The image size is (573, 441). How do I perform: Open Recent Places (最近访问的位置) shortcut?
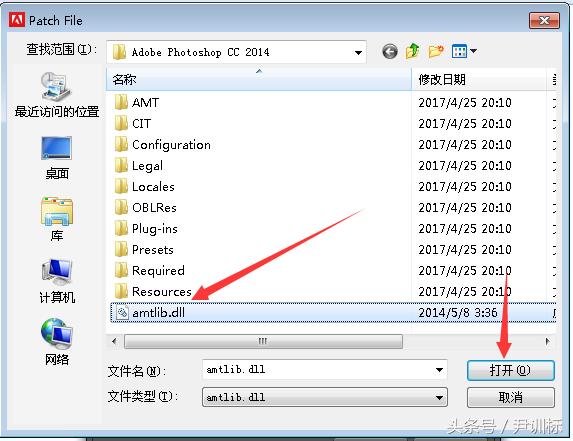click(57, 94)
